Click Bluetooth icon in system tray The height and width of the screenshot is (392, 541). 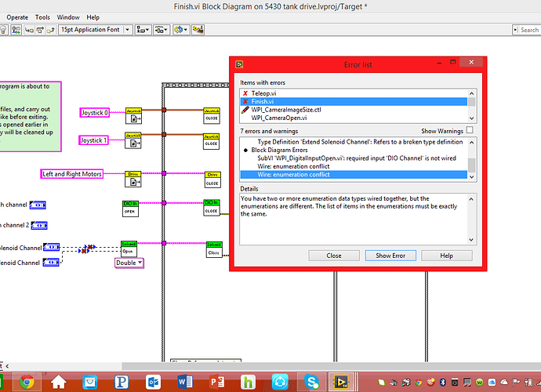(x=443, y=382)
